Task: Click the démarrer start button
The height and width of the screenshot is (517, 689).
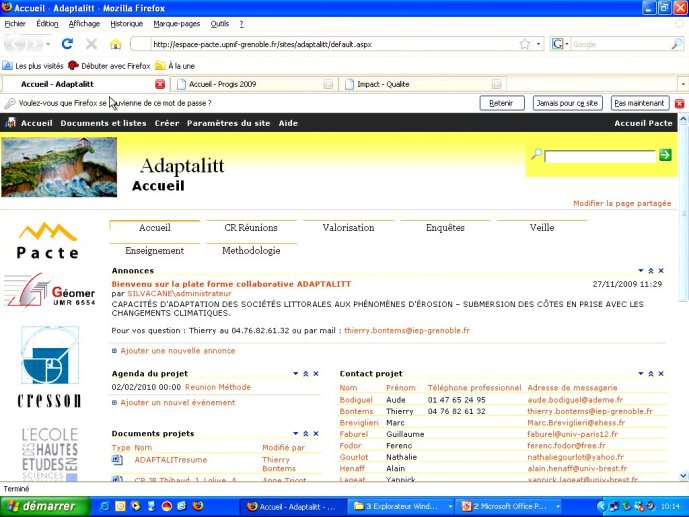Action: (x=45, y=506)
